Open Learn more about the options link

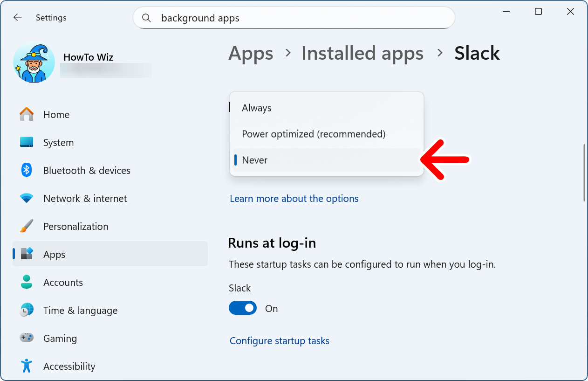[294, 198]
